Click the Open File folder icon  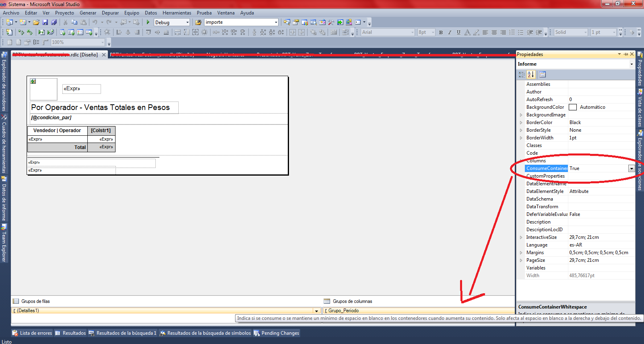[36, 22]
